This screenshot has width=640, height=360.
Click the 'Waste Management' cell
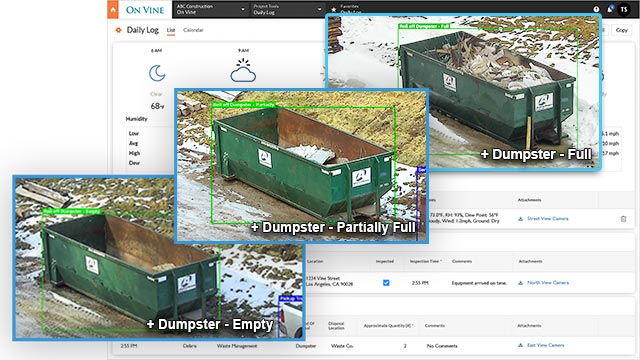(x=237, y=346)
